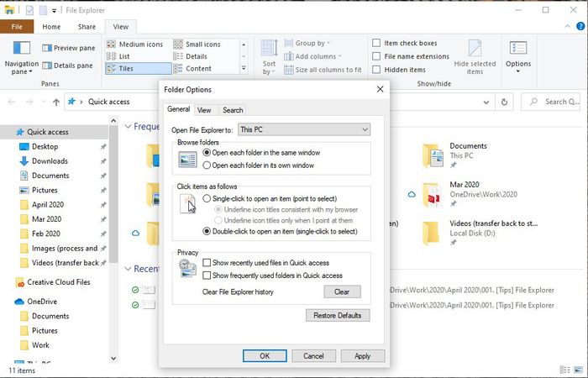This screenshot has height=378, width=588.
Task: Click the Navigation pane icon in ribbon
Action: (21, 49)
